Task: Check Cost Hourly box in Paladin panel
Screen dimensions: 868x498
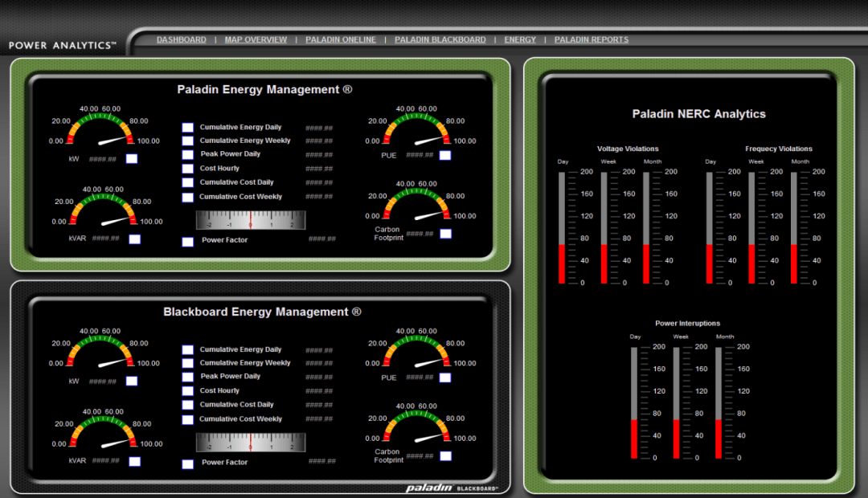Action: point(187,168)
